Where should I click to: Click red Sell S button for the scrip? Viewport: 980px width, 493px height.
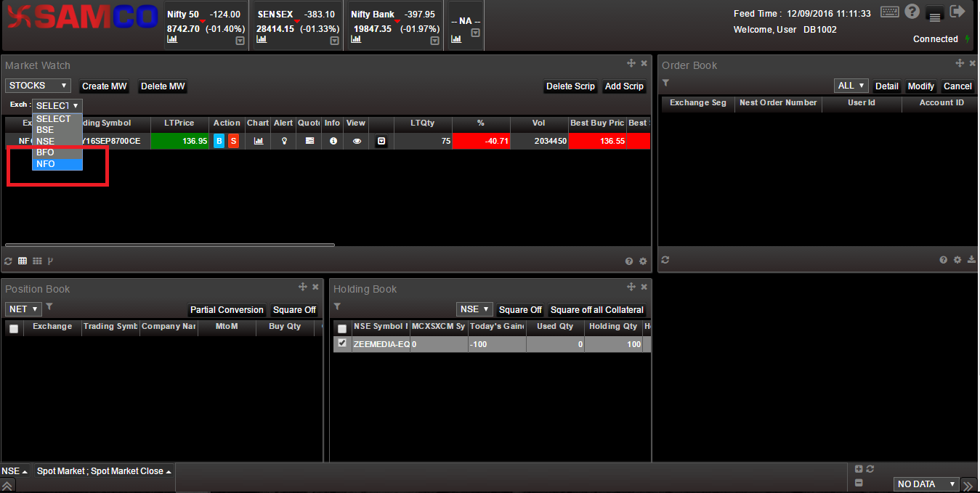(233, 141)
